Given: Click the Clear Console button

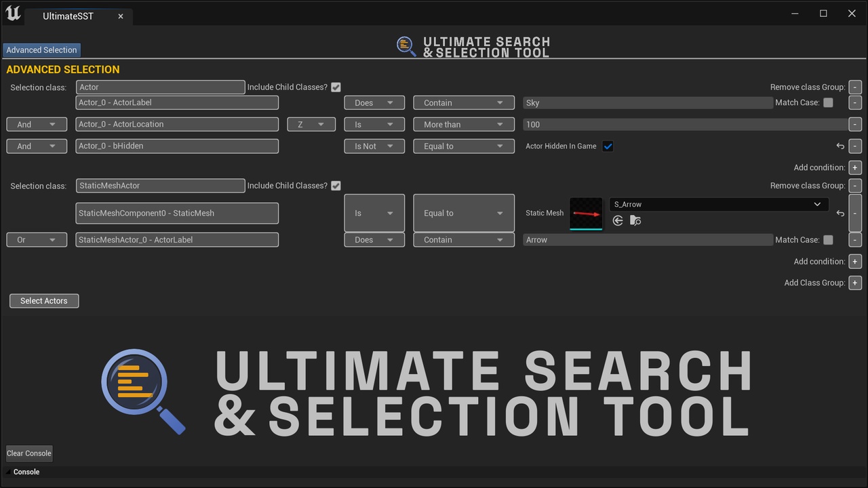Looking at the screenshot, I should 29,453.
